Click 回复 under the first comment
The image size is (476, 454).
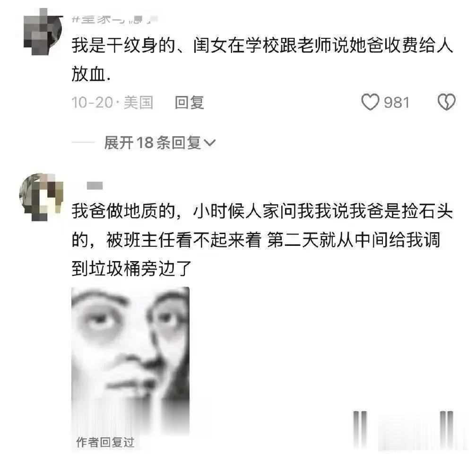pyautogui.click(x=189, y=102)
